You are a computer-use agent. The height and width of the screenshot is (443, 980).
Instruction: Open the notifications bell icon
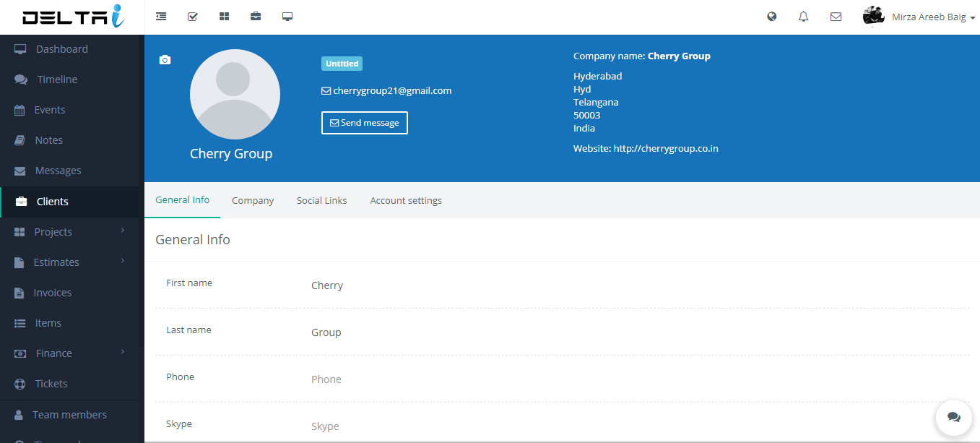coord(803,17)
